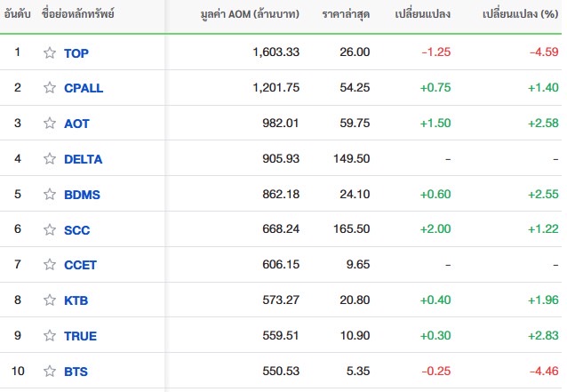Sort by เปลี่ยนแปลง (%) column header

tap(521, 14)
